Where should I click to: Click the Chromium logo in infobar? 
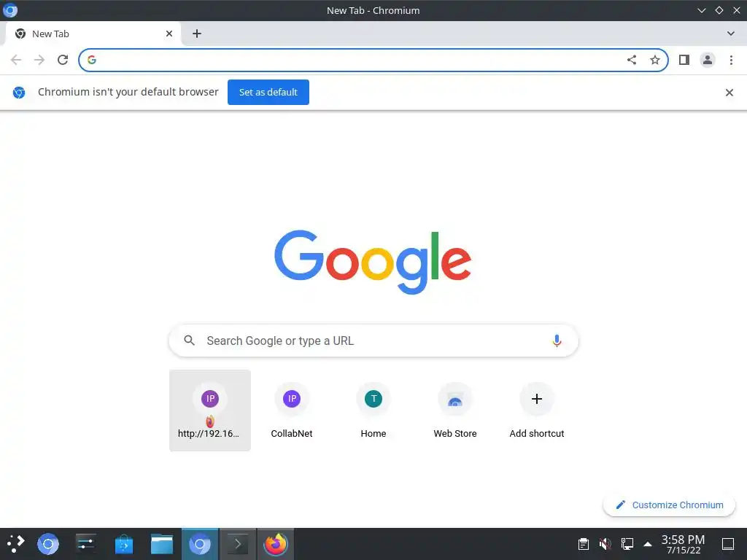coord(19,93)
